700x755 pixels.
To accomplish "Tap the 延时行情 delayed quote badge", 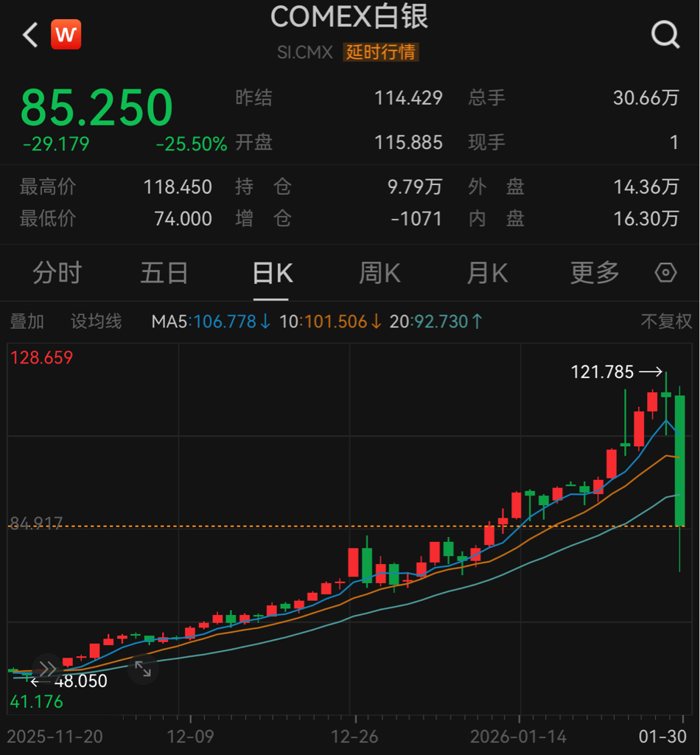I will pos(380,52).
